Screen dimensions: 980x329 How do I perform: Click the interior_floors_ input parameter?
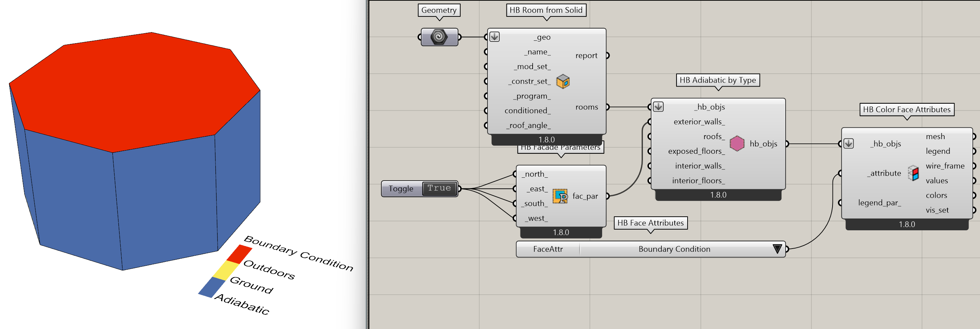tap(698, 181)
